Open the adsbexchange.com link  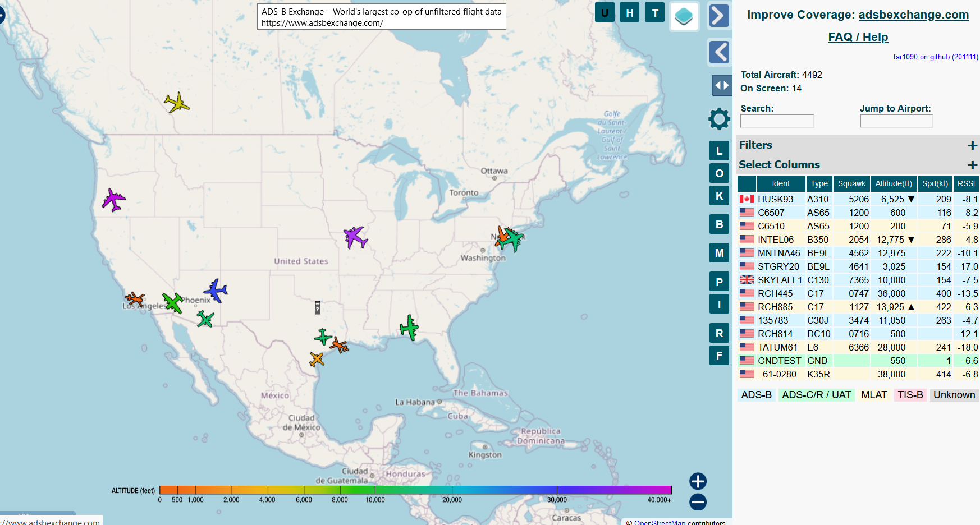(x=914, y=15)
